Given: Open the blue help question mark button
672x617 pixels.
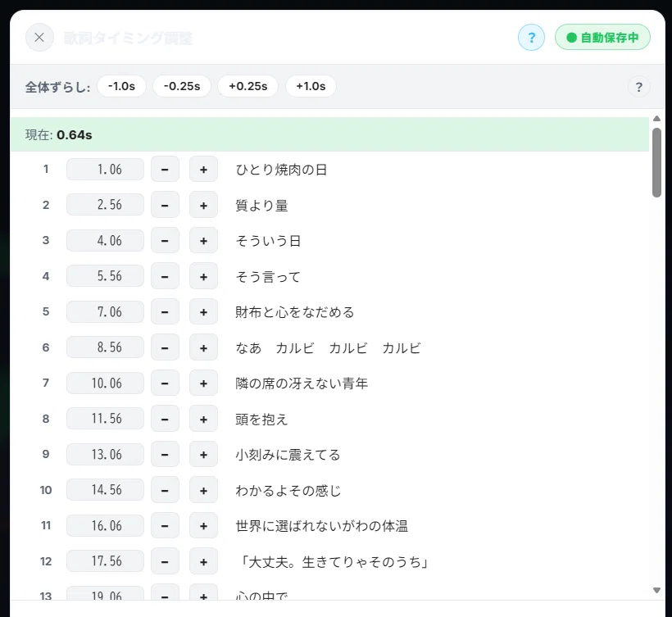Looking at the screenshot, I should [531, 38].
